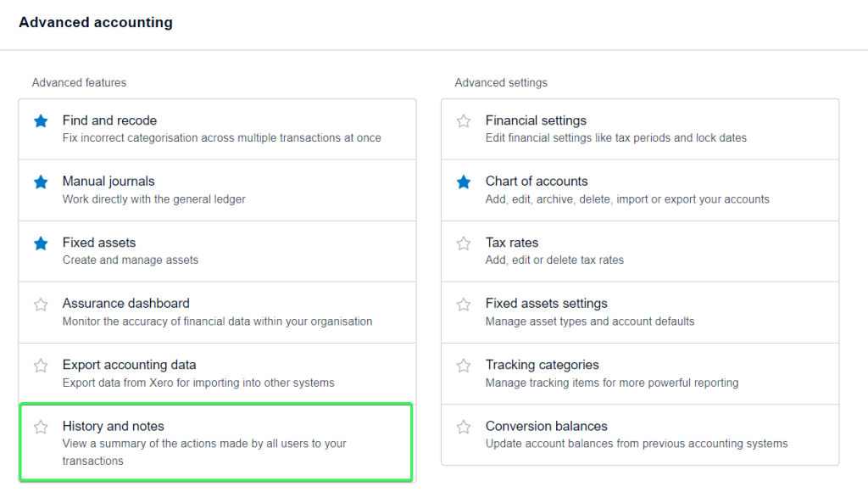The width and height of the screenshot is (868, 492).
Task: Star the History and notes entry
Action: [41, 427]
